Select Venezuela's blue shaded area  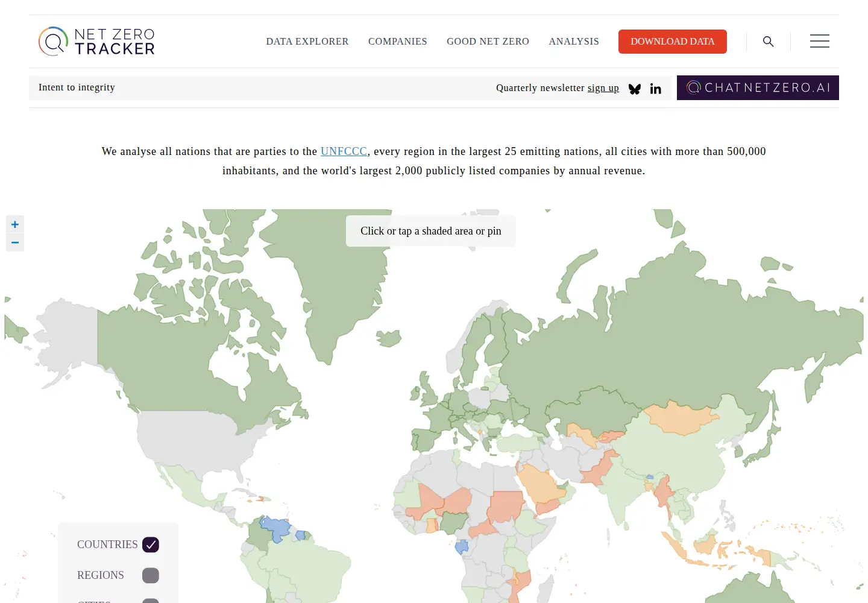coord(276,528)
